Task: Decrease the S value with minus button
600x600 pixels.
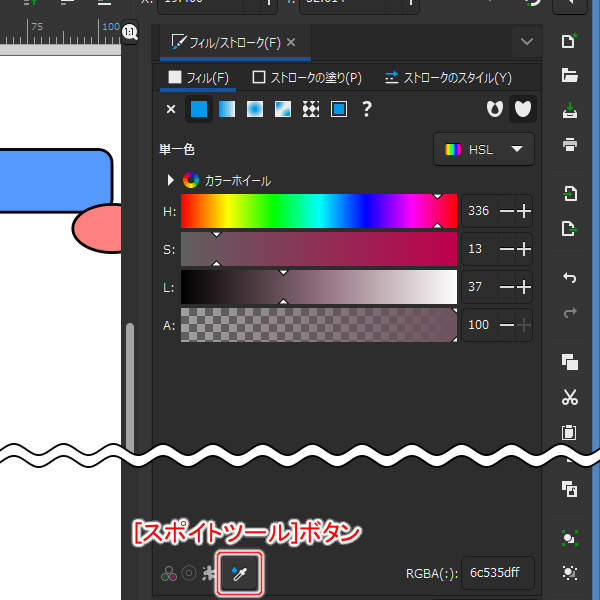Action: coord(507,249)
